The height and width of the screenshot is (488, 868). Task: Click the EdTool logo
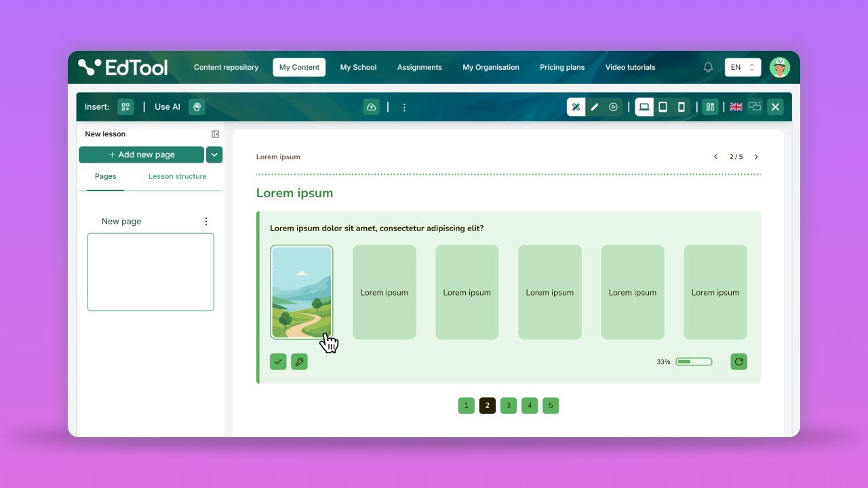point(123,67)
